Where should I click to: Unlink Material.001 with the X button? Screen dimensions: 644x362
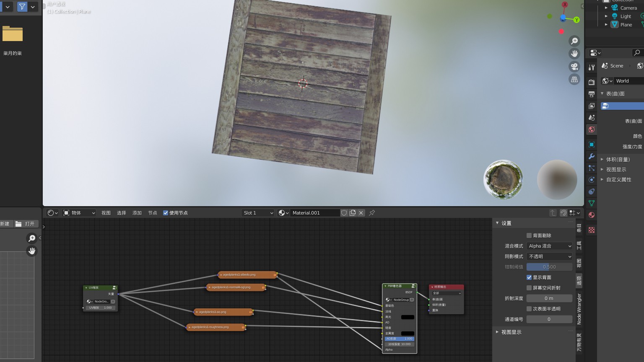361,213
